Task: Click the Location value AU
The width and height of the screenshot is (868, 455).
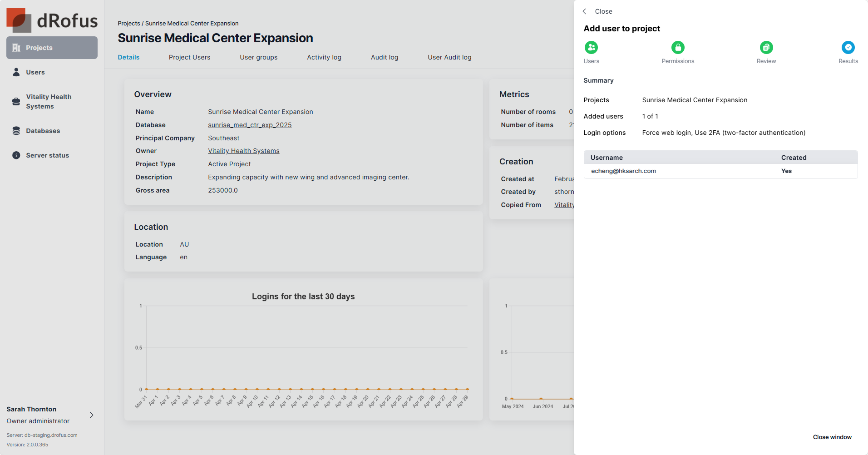Action: (184, 244)
